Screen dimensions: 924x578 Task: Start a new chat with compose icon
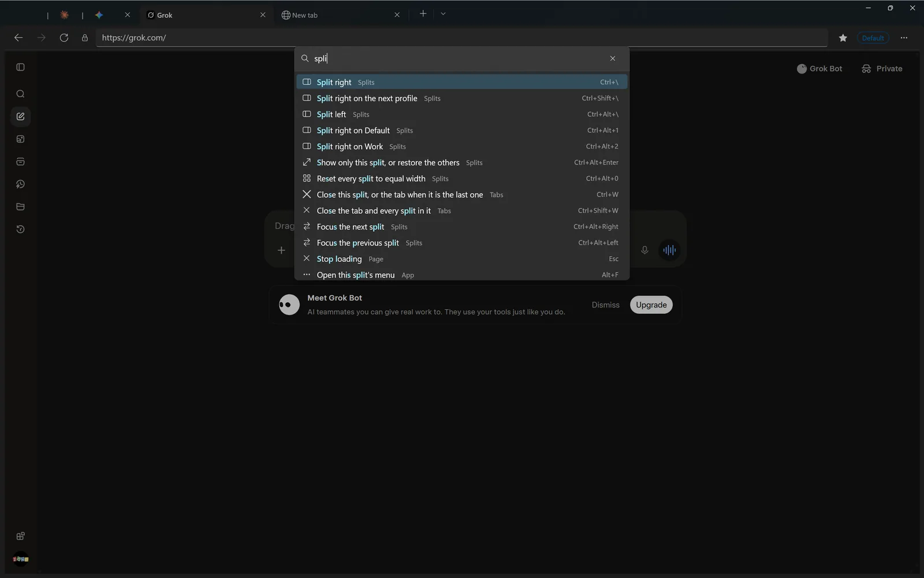[20, 116]
